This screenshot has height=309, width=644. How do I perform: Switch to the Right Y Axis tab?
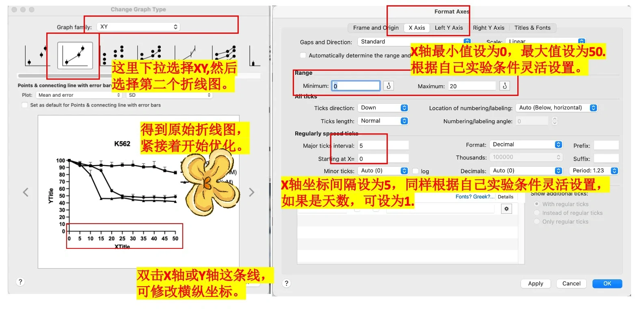488,28
